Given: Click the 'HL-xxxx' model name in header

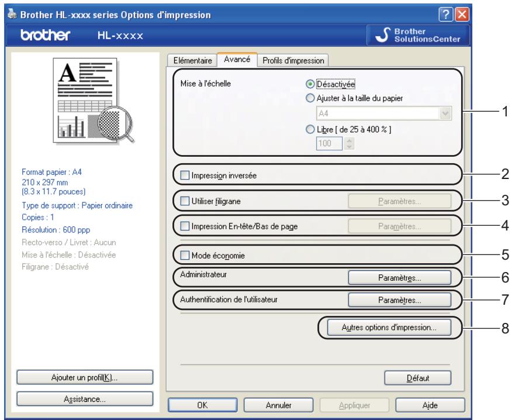Looking at the screenshot, I should click(120, 36).
